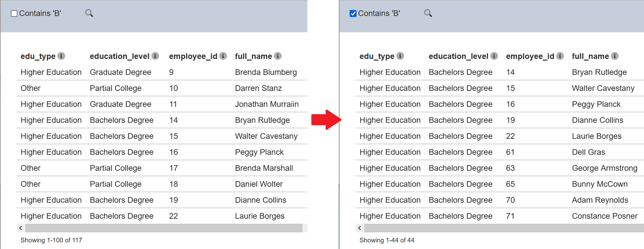Click 'Graduate Degree' in Jonathan Murraiin's row

point(120,104)
